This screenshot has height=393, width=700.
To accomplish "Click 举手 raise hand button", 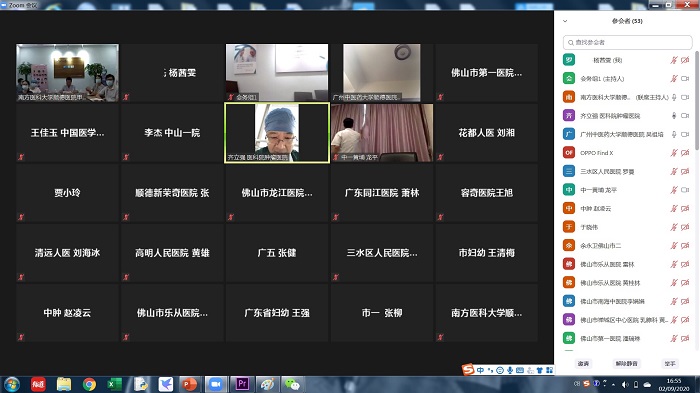I will (670, 364).
